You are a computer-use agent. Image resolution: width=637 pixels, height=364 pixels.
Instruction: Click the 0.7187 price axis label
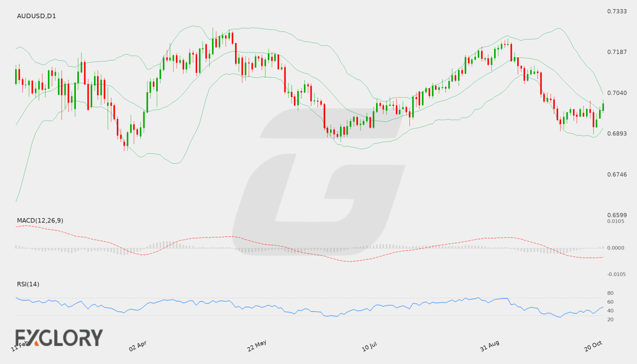tap(617, 52)
